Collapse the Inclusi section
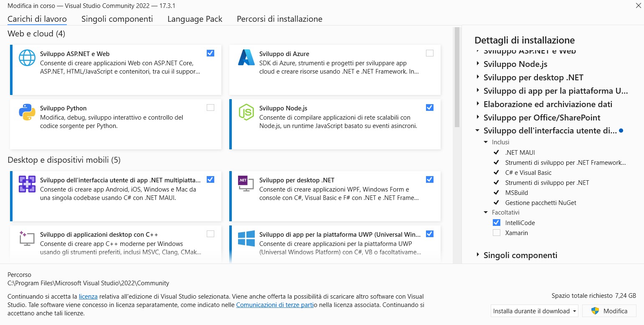644x325 pixels. coord(486,142)
